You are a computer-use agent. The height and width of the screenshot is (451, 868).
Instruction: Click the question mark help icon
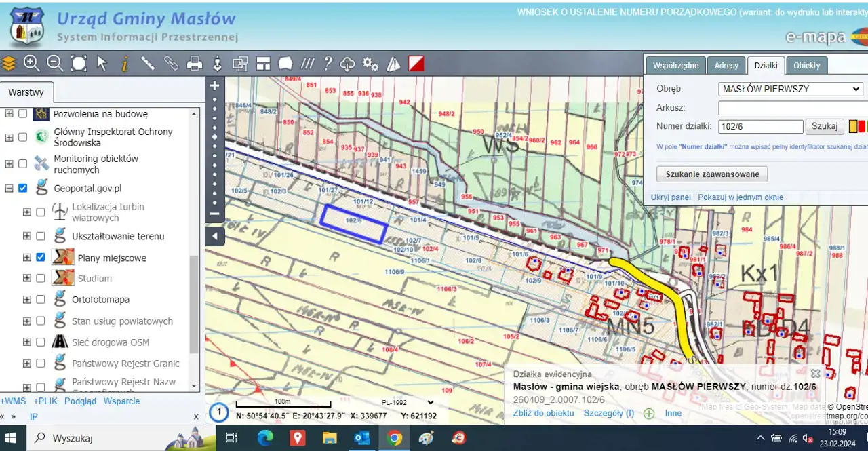coord(328,64)
